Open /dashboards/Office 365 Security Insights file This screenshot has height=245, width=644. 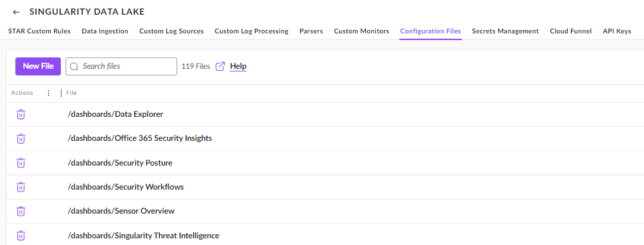point(140,138)
